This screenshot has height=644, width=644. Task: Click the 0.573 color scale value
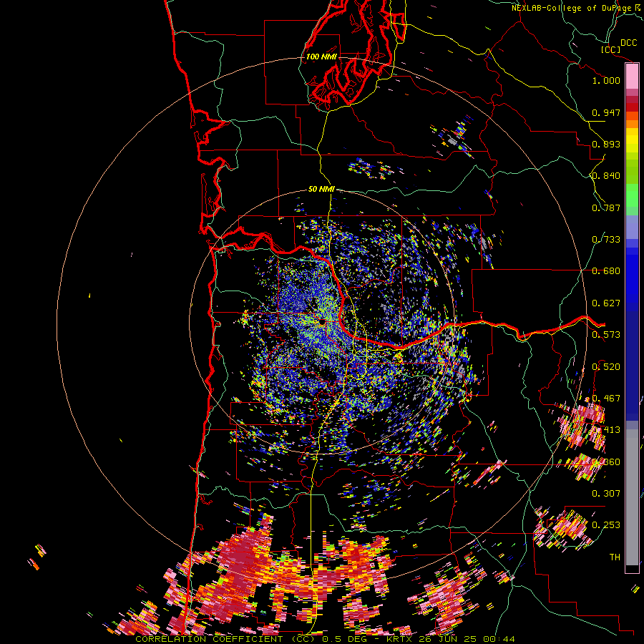(x=606, y=335)
